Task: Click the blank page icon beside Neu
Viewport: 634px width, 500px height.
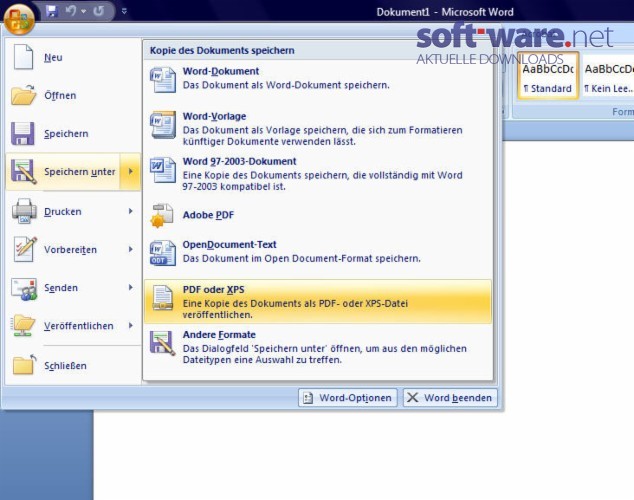Action: [23, 57]
